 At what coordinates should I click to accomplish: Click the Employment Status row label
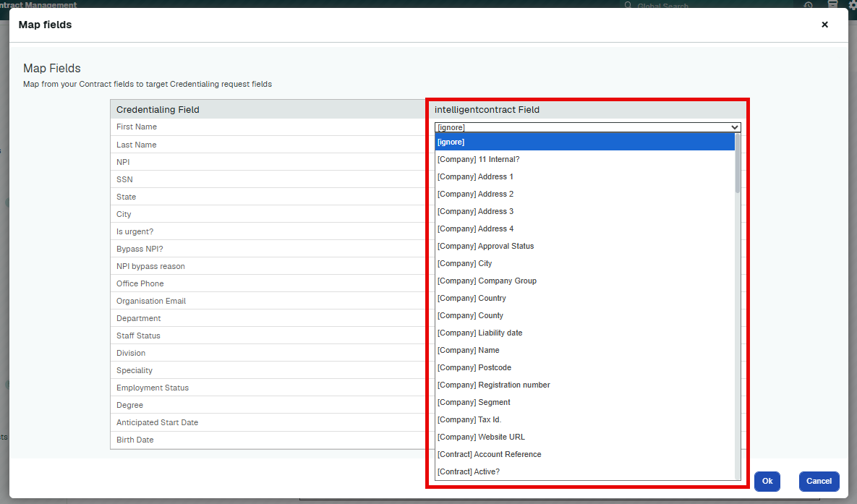click(153, 388)
